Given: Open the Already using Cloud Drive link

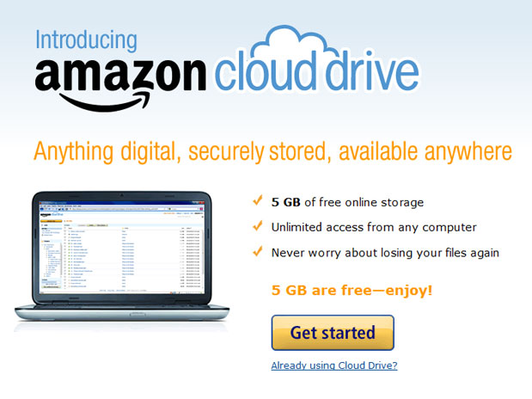Looking at the screenshot, I should (334, 365).
